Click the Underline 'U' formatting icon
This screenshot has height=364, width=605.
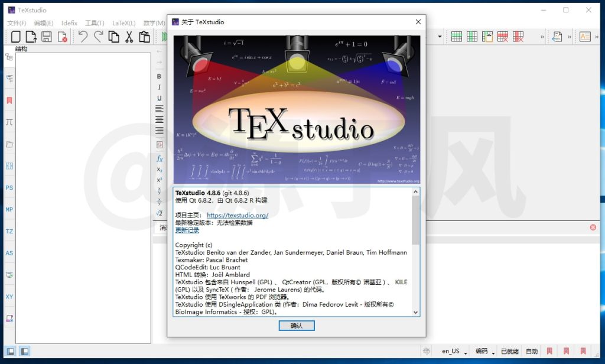click(x=159, y=98)
